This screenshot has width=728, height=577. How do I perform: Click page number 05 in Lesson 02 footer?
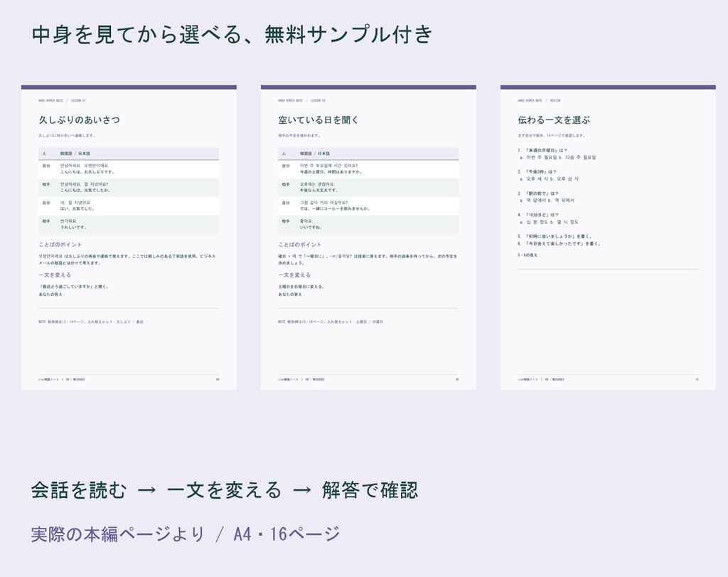pos(457,379)
